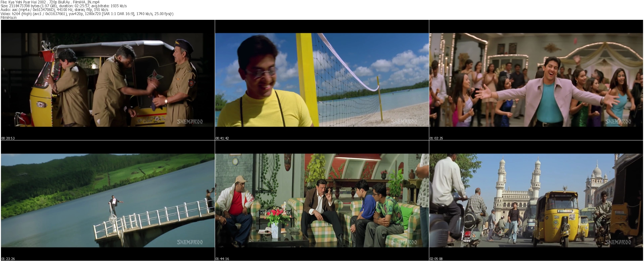Screen dimensions: 644x261
Task: Open the thumbnail stamped 01:02:35
Action: point(536,80)
